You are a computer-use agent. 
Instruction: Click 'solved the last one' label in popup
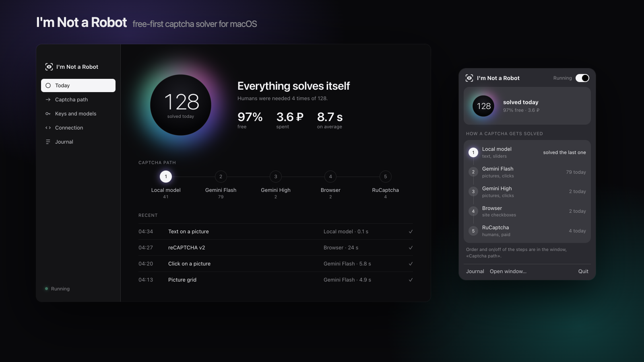coord(564,152)
